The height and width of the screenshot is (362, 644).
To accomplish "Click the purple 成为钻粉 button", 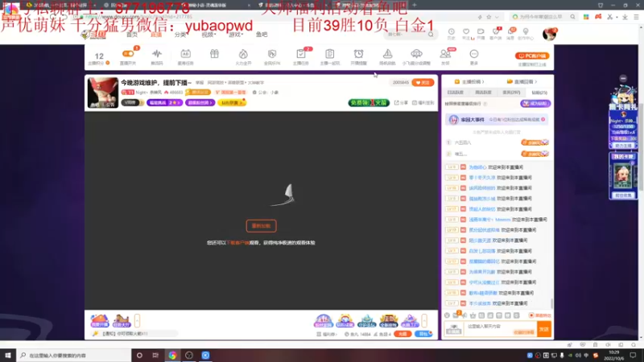I will (535, 104).
